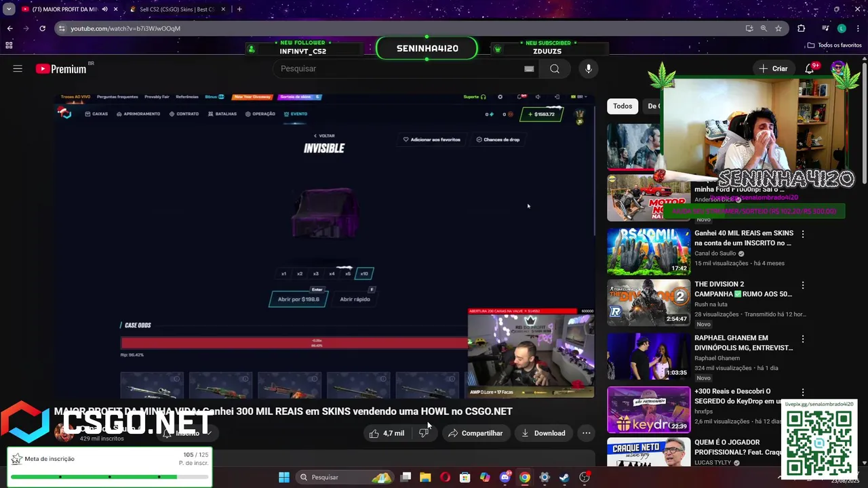The image size is (868, 488).
Task: Open options for Ganhei 40 MIL REAIS video
Action: tap(803, 234)
